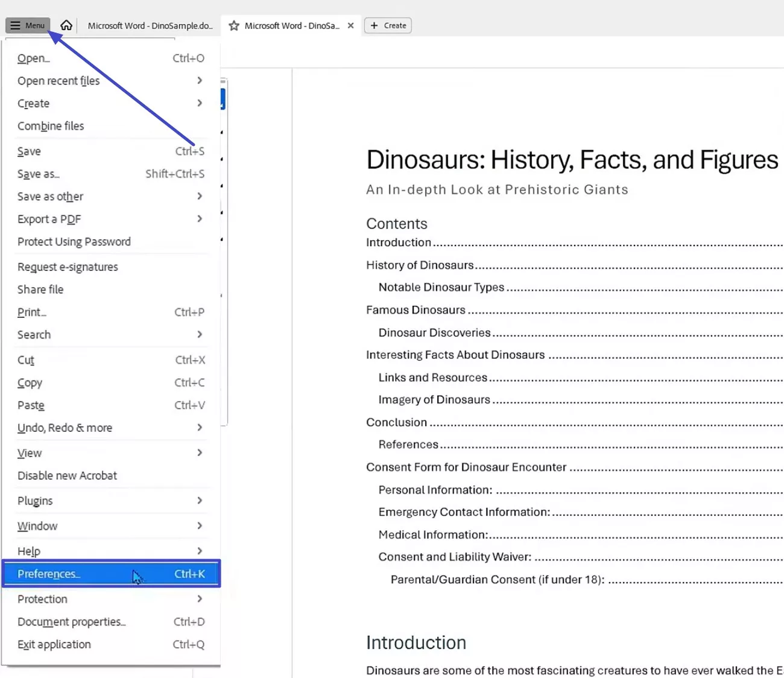Expand the Undo, Redo & more submenu
The image size is (784, 678).
(x=65, y=428)
